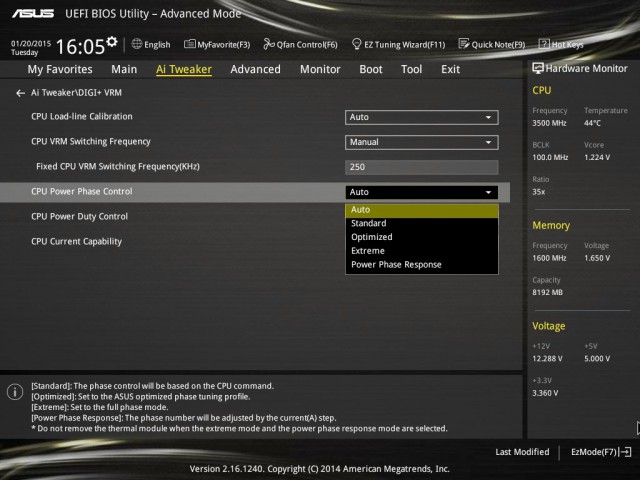Click the Hardware Monitor screen icon

(538, 68)
